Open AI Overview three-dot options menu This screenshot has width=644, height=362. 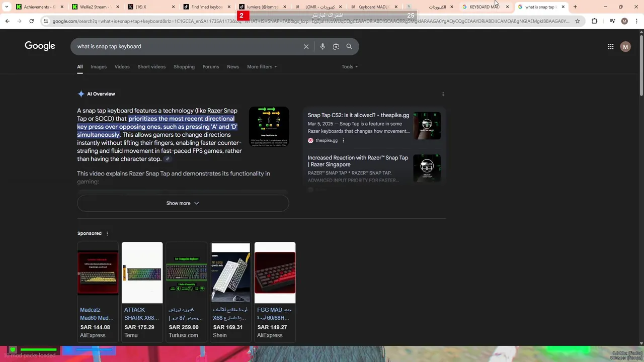tap(443, 94)
